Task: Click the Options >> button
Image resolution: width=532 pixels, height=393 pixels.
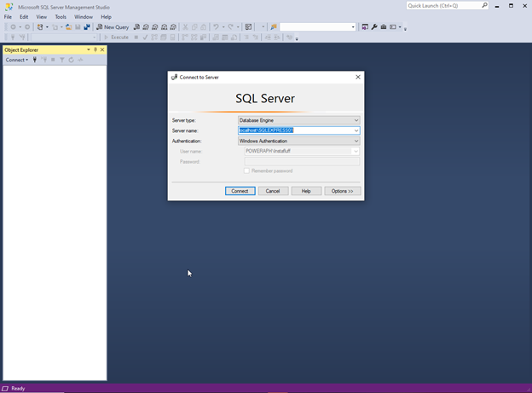Action: pos(343,191)
